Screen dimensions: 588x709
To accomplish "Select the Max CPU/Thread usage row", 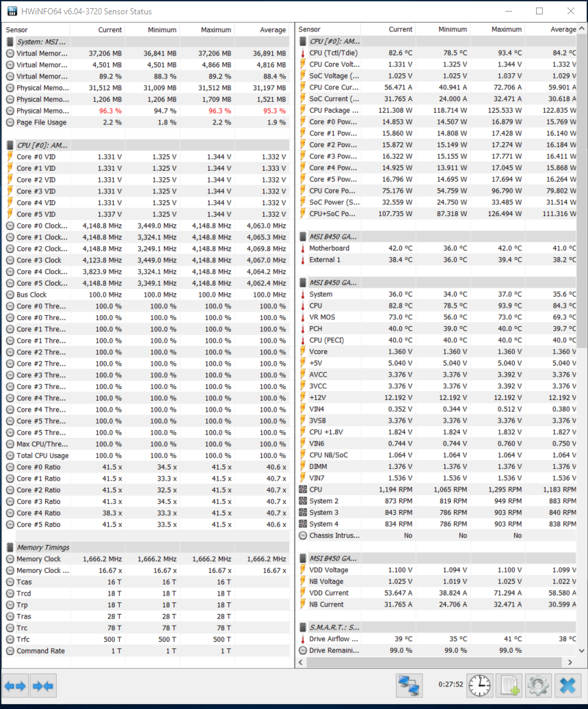I will tap(146, 444).
